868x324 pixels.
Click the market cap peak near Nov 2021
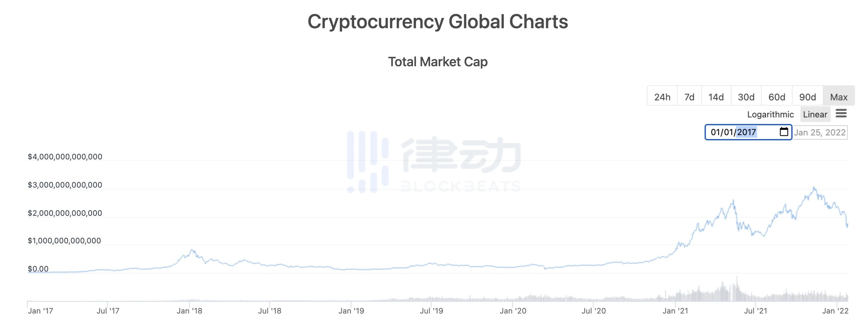coord(814,187)
